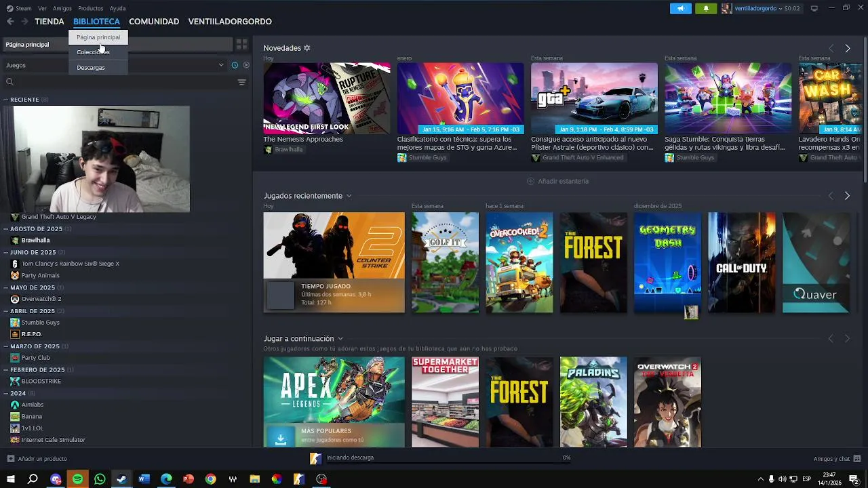Screen dimensions: 868x488
Task: Advance Novedades shelf with right arrow
Action: point(847,48)
